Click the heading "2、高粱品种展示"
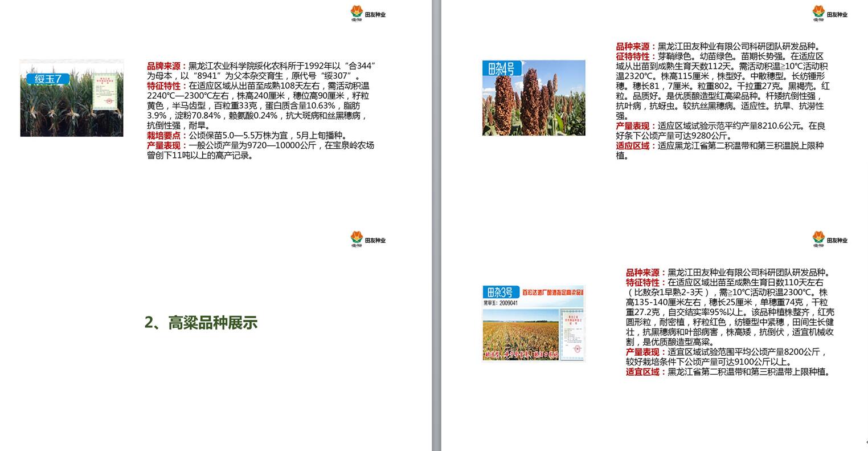 [x=201, y=323]
